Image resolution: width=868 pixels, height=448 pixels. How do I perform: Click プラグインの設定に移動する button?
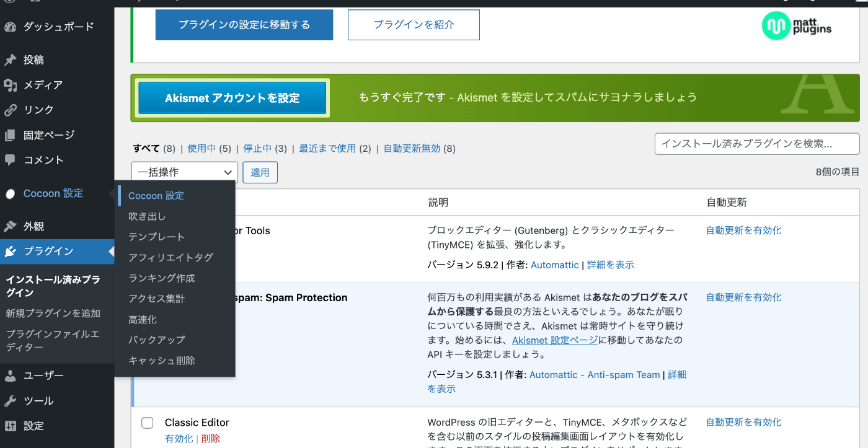click(x=244, y=25)
